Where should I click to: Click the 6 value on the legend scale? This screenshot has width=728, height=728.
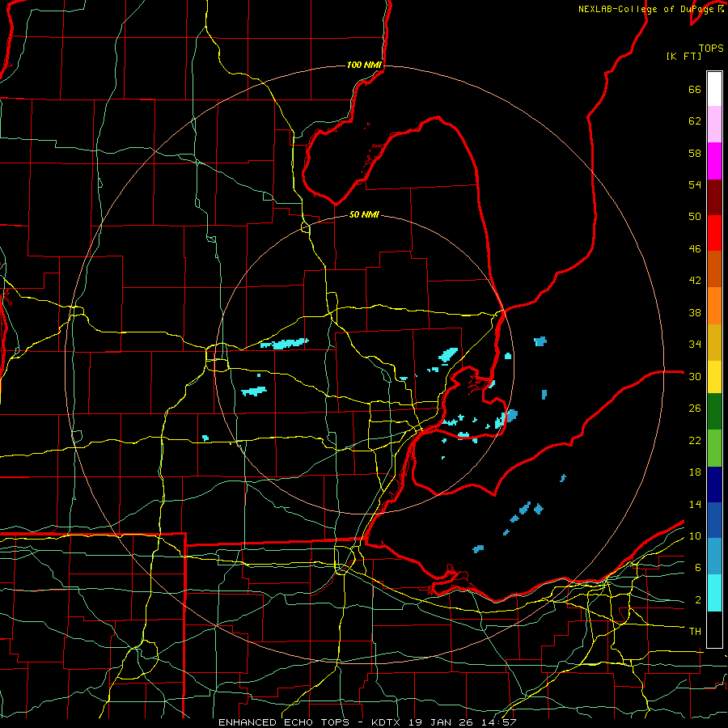coord(697,568)
